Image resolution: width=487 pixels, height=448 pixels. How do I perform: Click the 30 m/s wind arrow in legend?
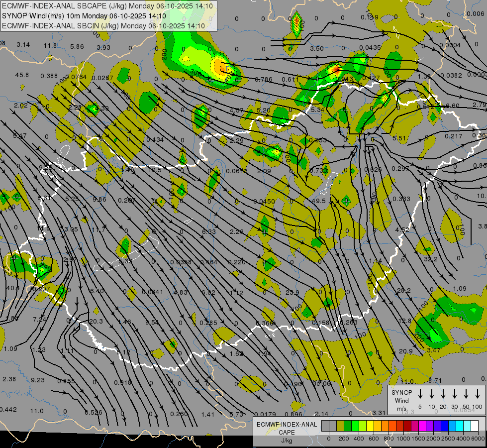(454, 393)
